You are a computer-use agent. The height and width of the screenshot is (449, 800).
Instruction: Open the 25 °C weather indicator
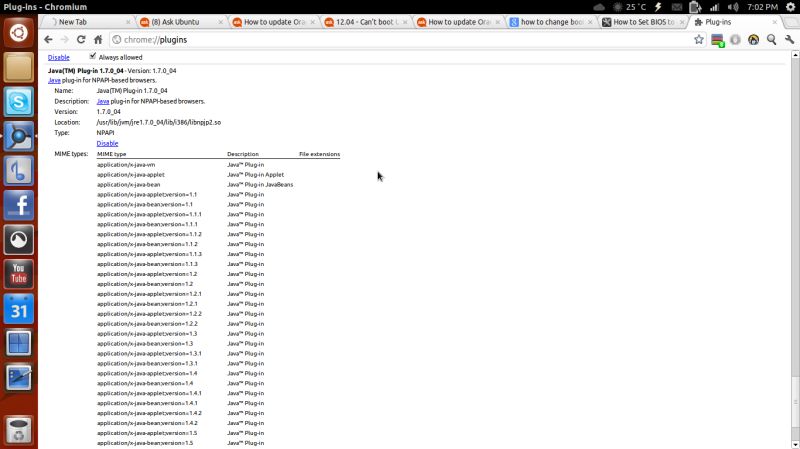pos(629,7)
